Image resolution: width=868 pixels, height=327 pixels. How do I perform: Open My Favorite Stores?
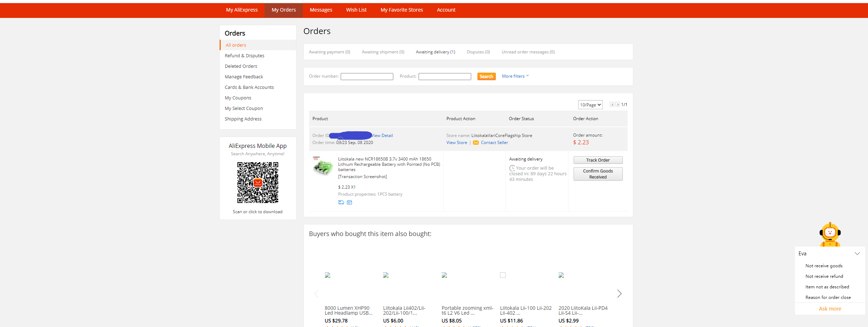(402, 10)
